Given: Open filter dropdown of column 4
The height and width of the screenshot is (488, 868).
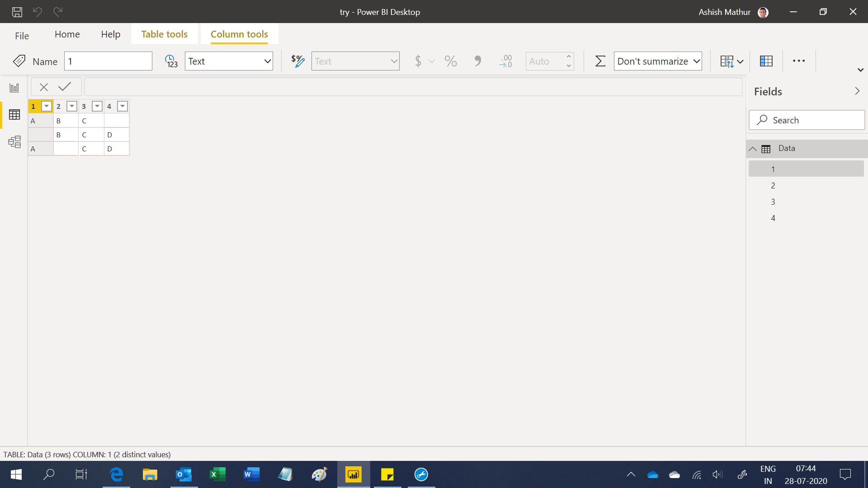Looking at the screenshot, I should point(123,106).
